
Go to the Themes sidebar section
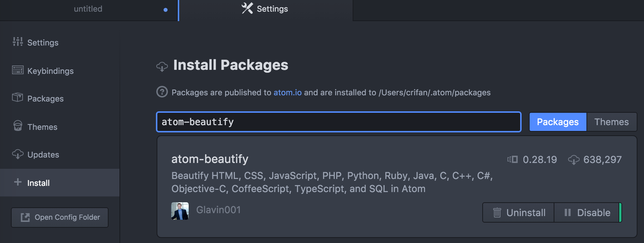point(60,127)
